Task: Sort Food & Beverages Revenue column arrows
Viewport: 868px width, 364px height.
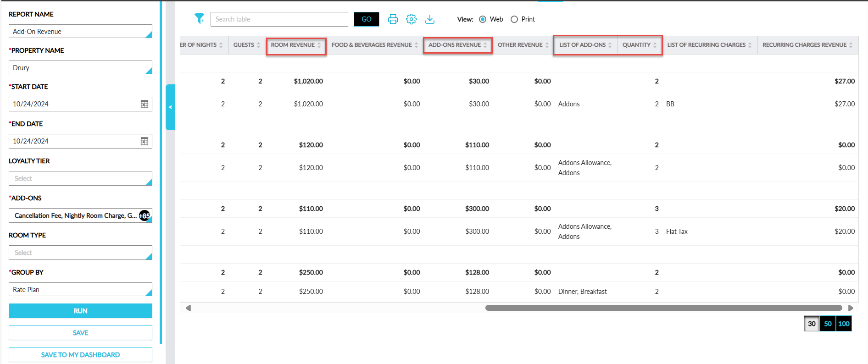Action: tap(416, 45)
